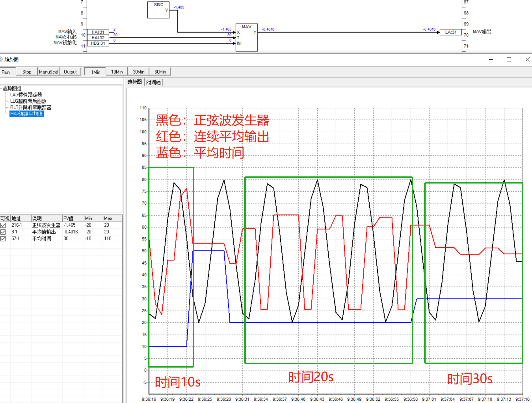The image size is (532, 403).
Task: Click the Output toolbar button
Action: coord(70,72)
